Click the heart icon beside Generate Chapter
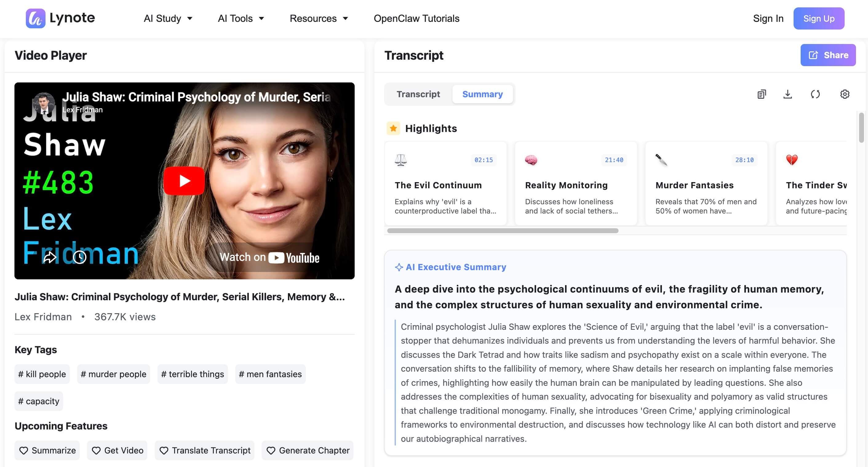The height and width of the screenshot is (467, 868). click(271, 450)
